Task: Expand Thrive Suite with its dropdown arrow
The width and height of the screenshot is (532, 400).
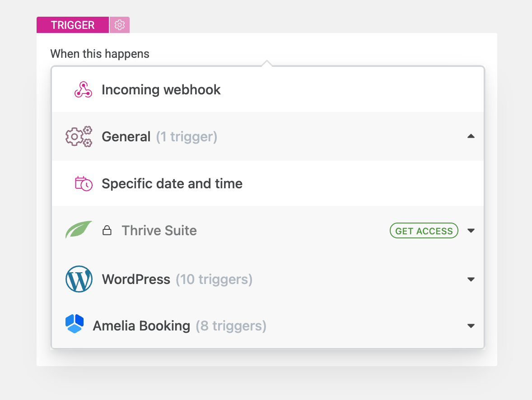Action: click(471, 231)
